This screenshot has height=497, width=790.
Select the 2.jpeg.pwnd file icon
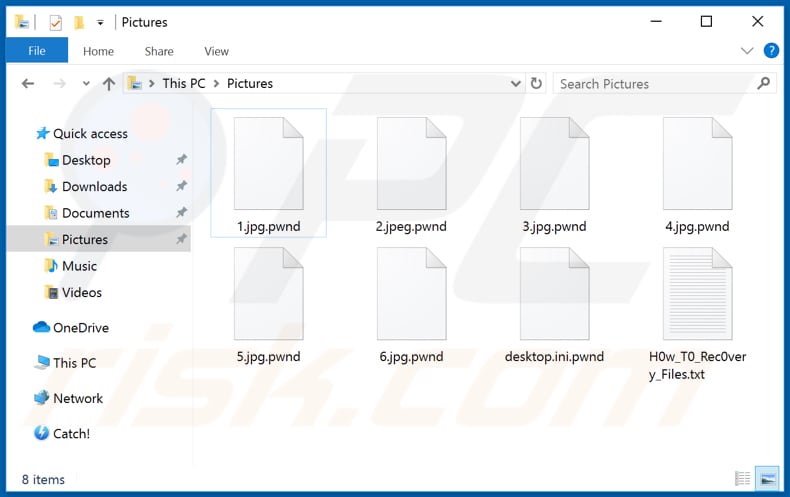tap(412, 163)
